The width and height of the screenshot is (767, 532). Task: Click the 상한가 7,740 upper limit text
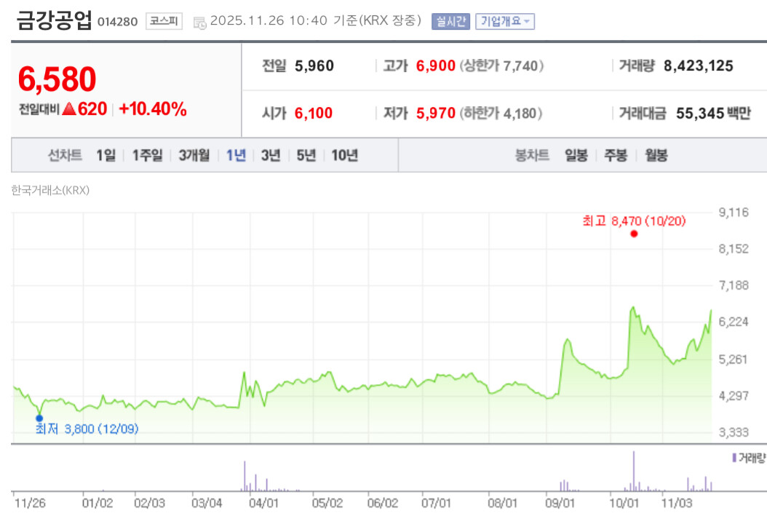pos(501,66)
